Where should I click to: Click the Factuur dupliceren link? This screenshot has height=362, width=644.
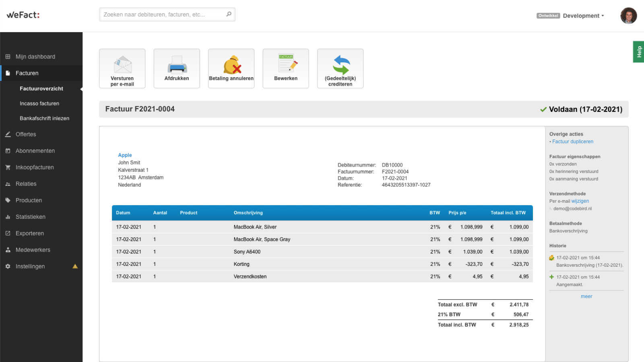point(572,141)
